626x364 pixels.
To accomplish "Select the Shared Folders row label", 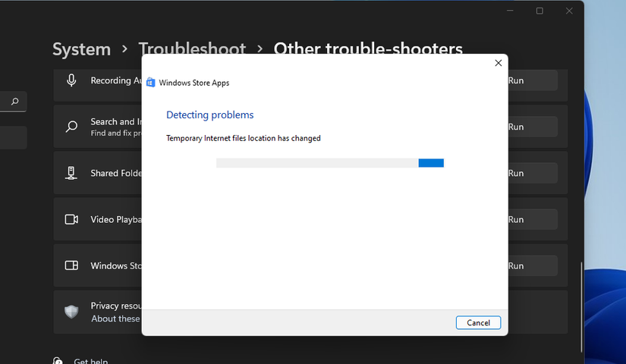I will (116, 173).
